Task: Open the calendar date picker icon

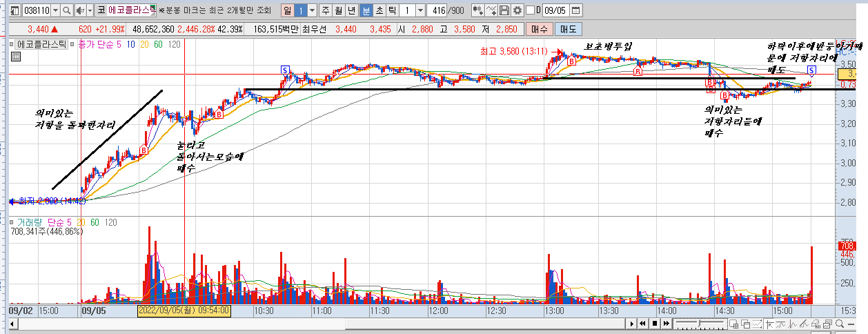Action: tap(576, 10)
